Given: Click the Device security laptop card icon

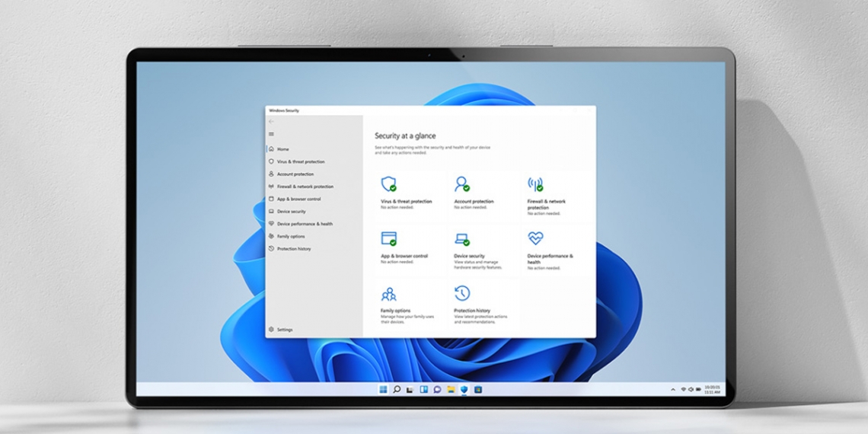Looking at the screenshot, I should tap(461, 239).
